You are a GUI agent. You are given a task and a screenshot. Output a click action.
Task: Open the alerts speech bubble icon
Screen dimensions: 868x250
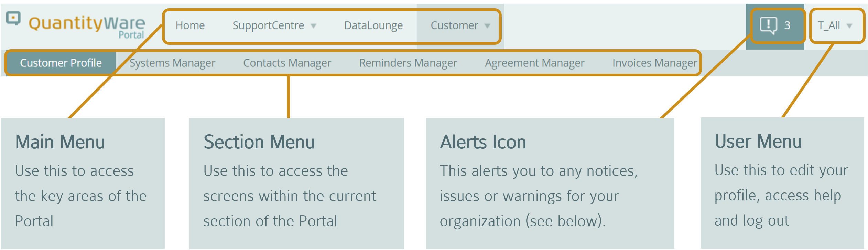768,25
